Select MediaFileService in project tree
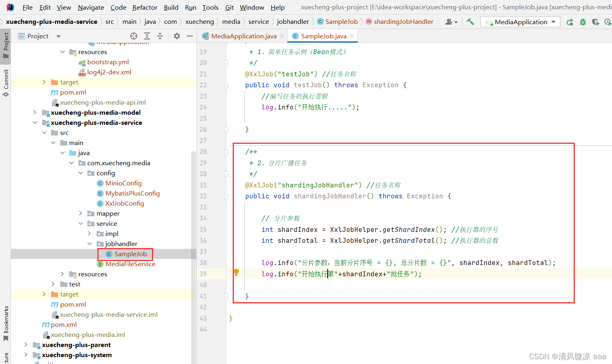 point(130,264)
